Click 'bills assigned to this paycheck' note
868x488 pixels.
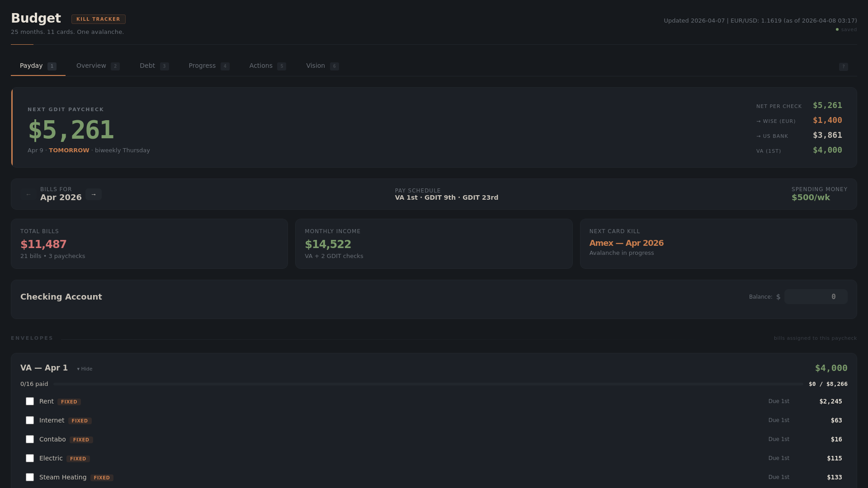[x=815, y=338]
